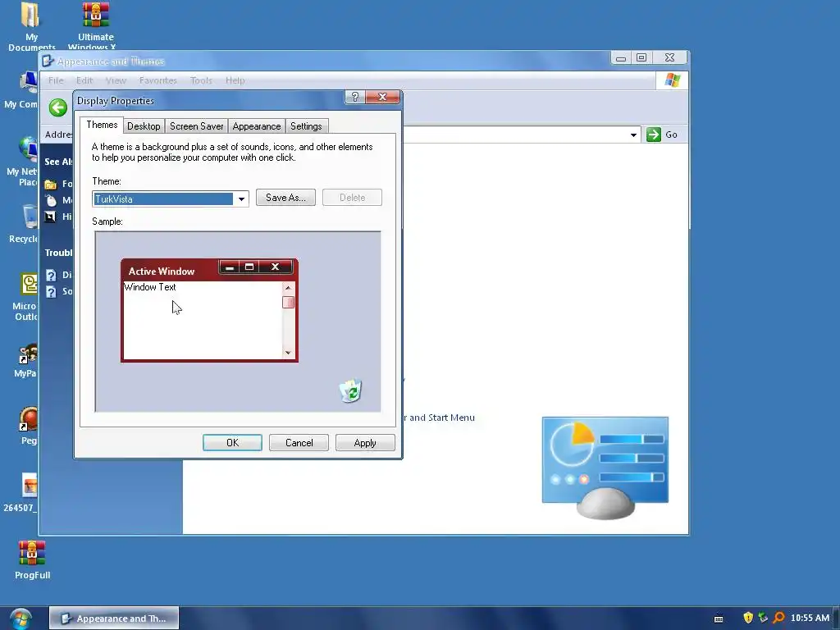Click the first help icon under Troubleshooters

click(x=51, y=276)
